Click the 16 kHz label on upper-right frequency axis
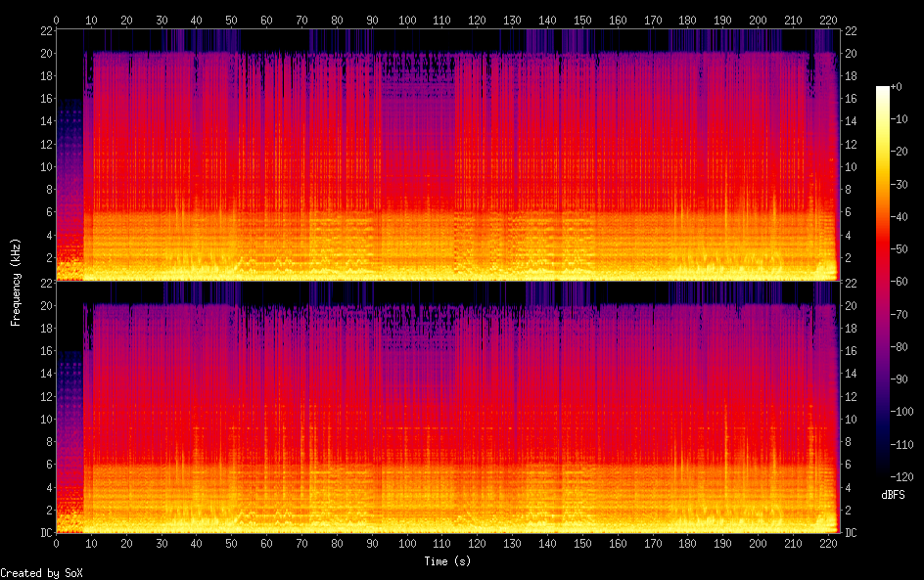924x580 pixels. pos(852,99)
